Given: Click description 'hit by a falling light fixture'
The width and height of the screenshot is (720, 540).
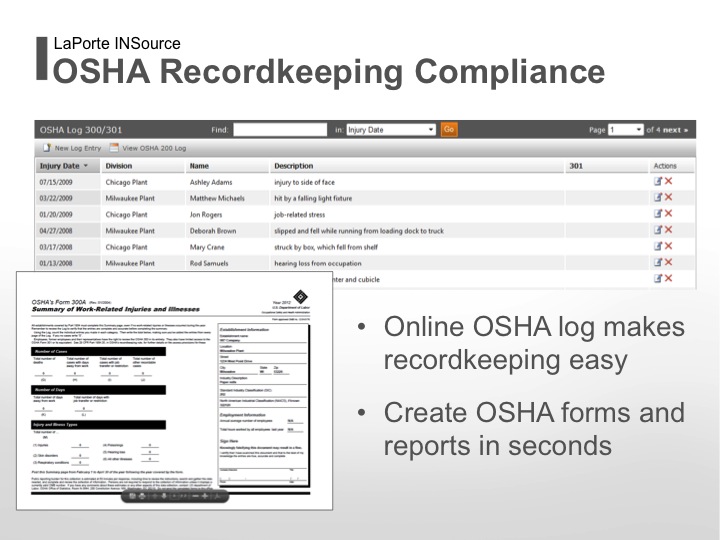Looking at the screenshot, I should (313, 198).
